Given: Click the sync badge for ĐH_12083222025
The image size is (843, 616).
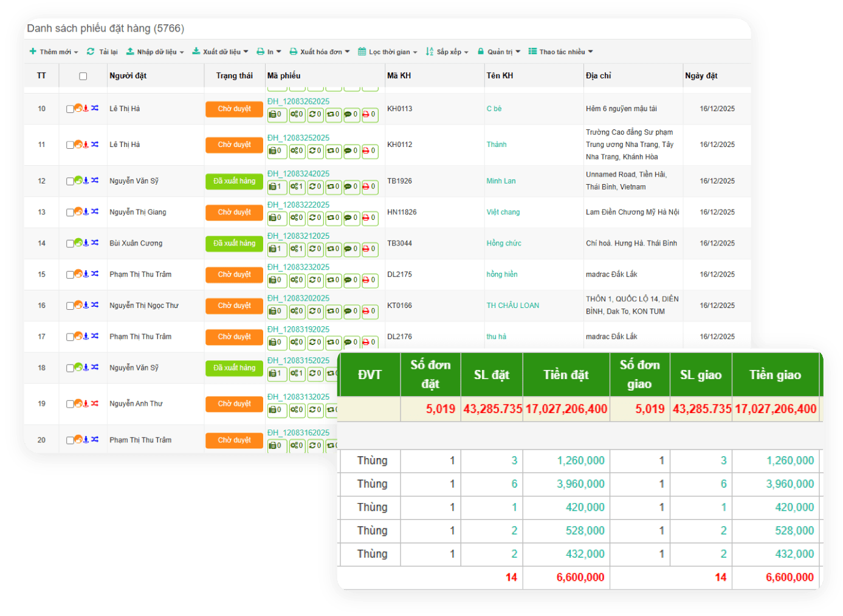Looking at the screenshot, I should (x=315, y=218).
